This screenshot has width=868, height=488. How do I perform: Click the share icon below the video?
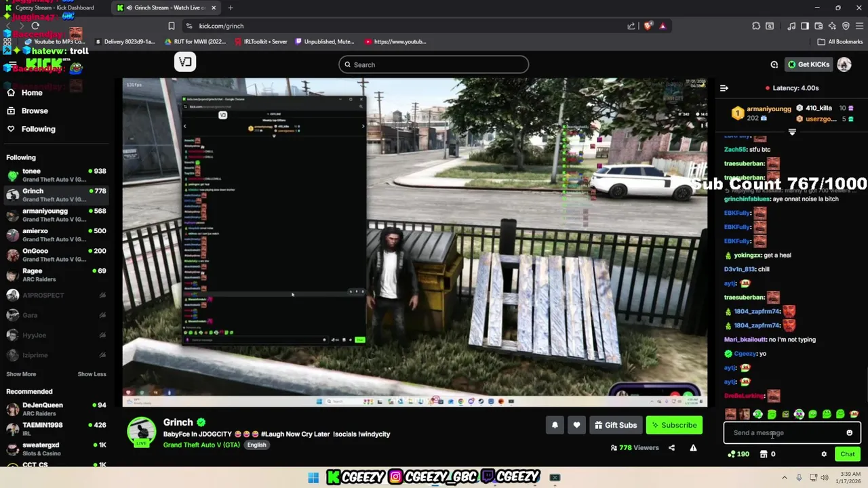(x=671, y=447)
